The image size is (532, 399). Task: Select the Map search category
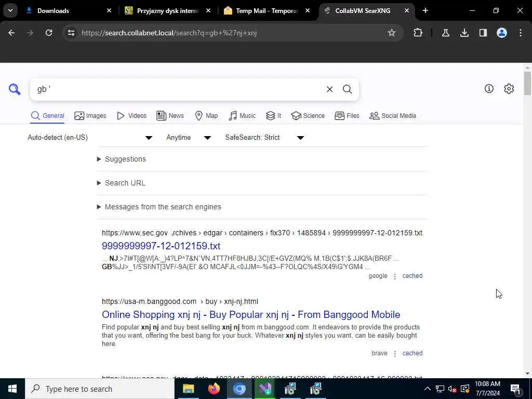pyautogui.click(x=206, y=116)
